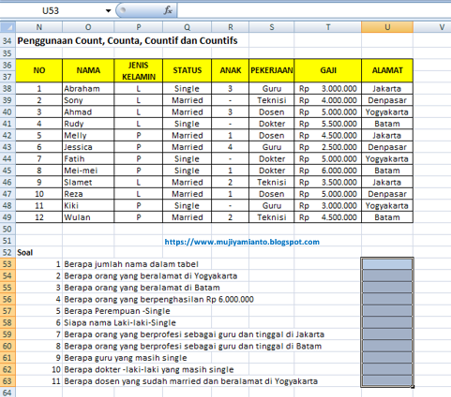Select the cell with name Ahmad
Screen dimensions: 451x397
[x=88, y=112]
